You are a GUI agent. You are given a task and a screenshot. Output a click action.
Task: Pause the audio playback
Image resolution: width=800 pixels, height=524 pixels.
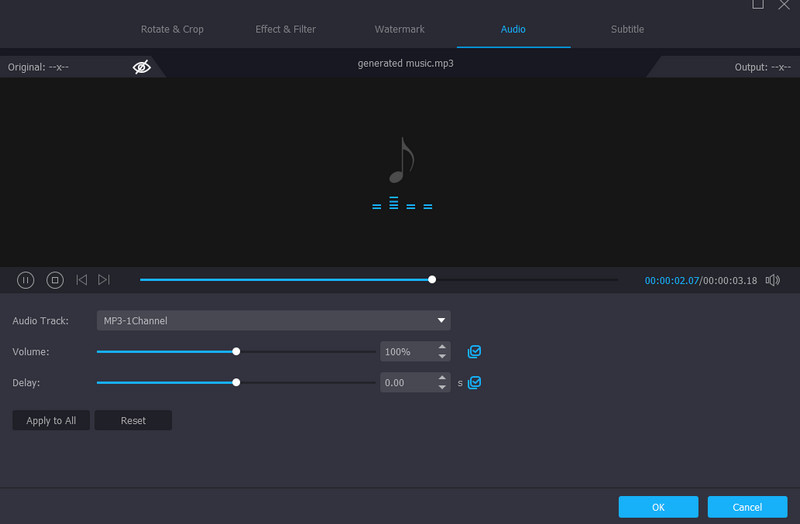tap(26, 280)
